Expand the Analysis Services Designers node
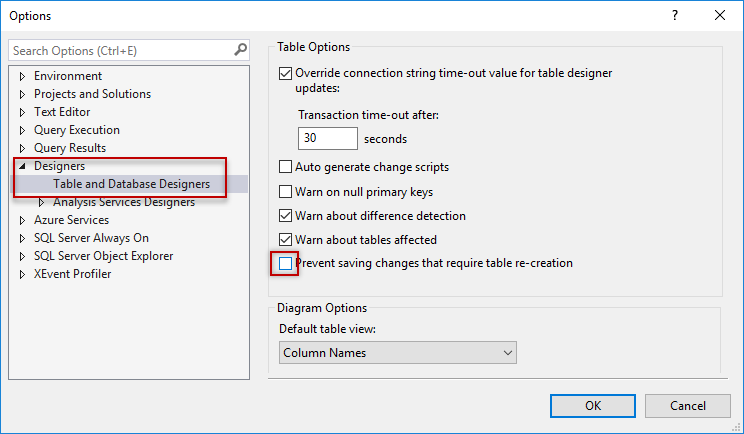Image resolution: width=744 pixels, height=434 pixels. click(42, 202)
